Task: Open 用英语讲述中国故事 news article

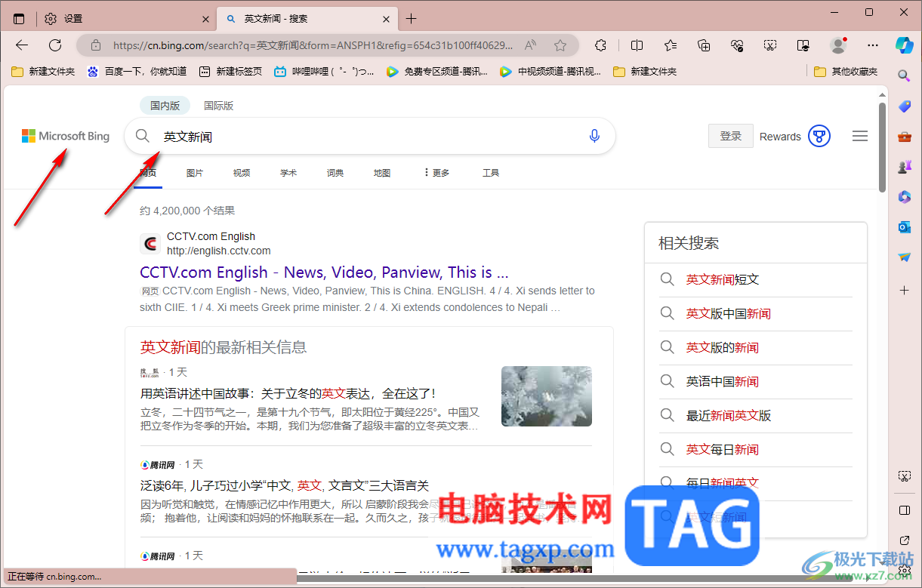Action: [x=288, y=393]
